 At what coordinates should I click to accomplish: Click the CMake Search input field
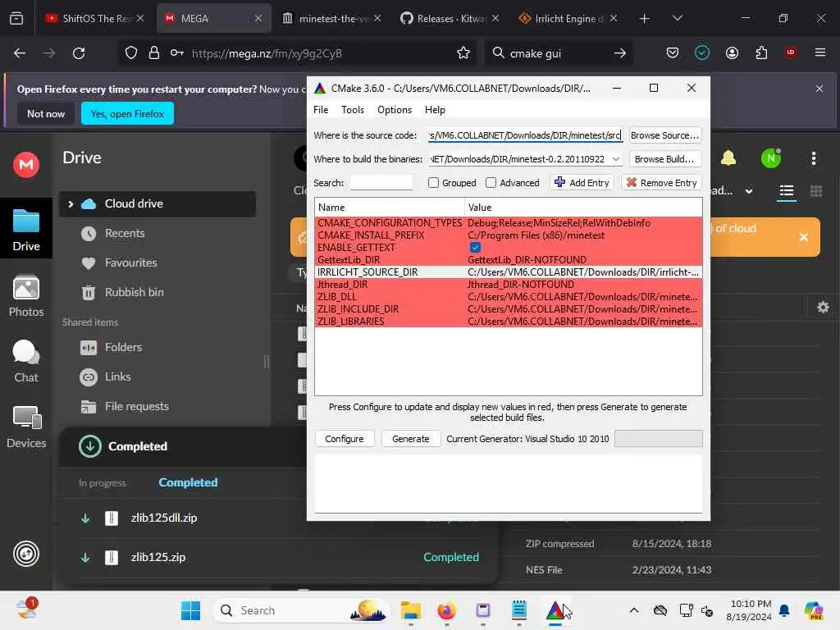(381, 183)
